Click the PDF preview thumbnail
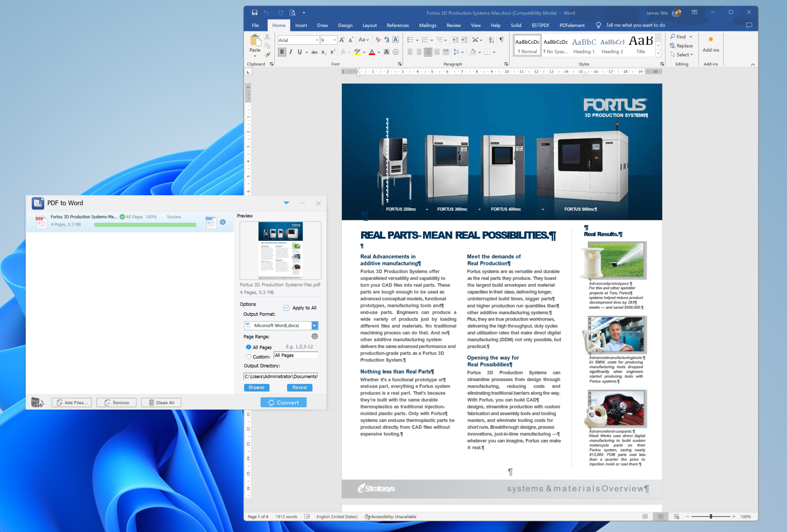This screenshot has width=787, height=532. pyautogui.click(x=280, y=251)
